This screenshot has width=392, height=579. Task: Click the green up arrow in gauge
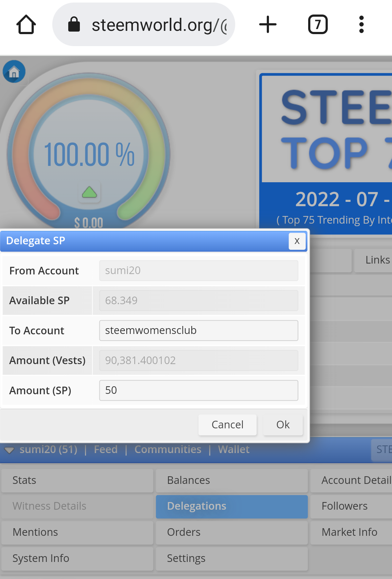point(89,192)
